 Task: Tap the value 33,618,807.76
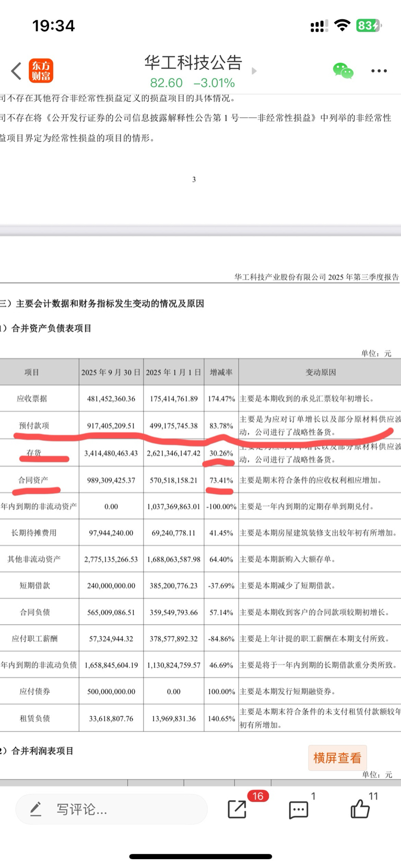pyautogui.click(x=111, y=719)
